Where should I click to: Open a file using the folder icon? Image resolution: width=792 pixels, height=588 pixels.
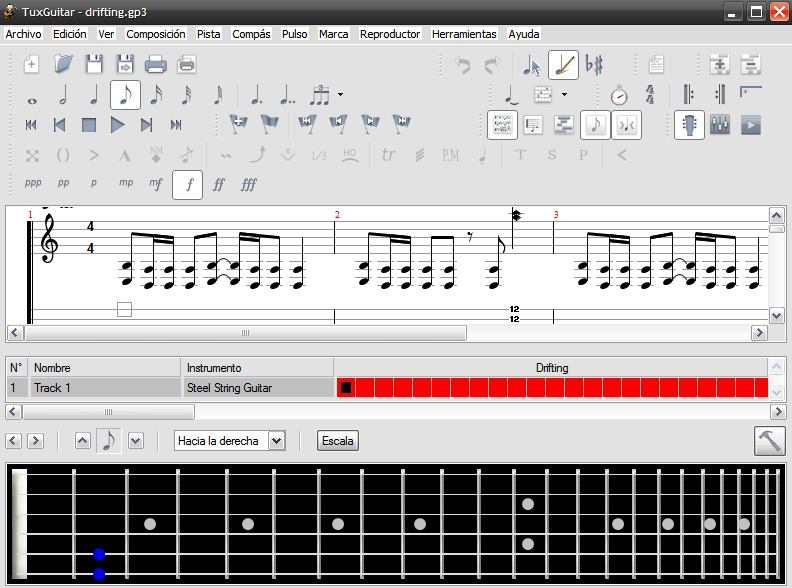[x=64, y=64]
